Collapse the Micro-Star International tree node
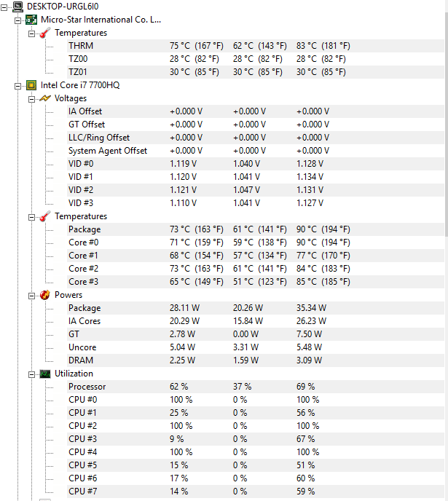The image size is (448, 501). 19,20
